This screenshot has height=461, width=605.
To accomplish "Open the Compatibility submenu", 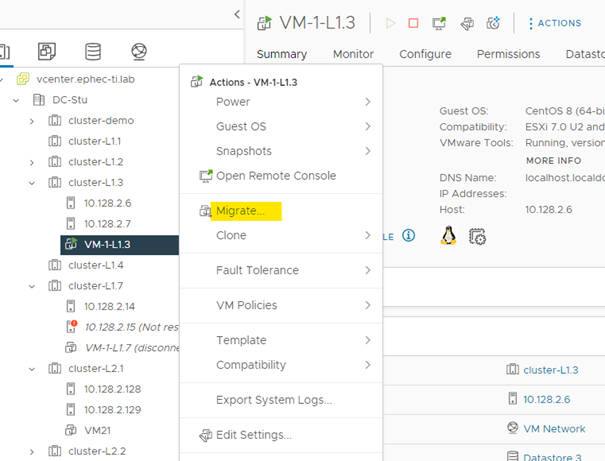I will click(281, 365).
